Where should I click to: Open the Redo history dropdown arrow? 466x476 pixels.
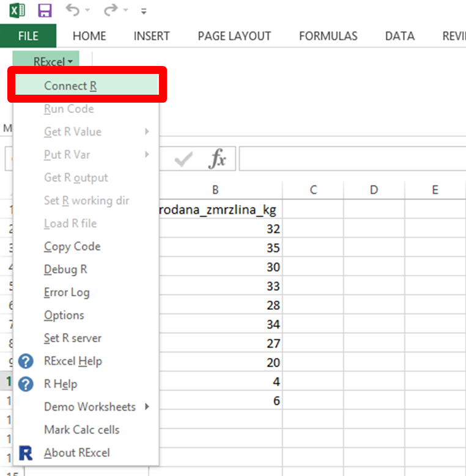pyautogui.click(x=125, y=10)
